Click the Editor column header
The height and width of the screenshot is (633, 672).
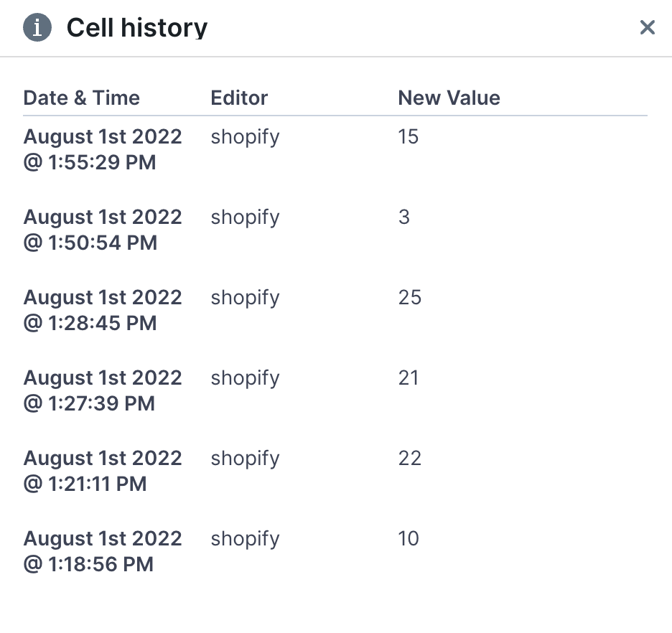coord(240,98)
